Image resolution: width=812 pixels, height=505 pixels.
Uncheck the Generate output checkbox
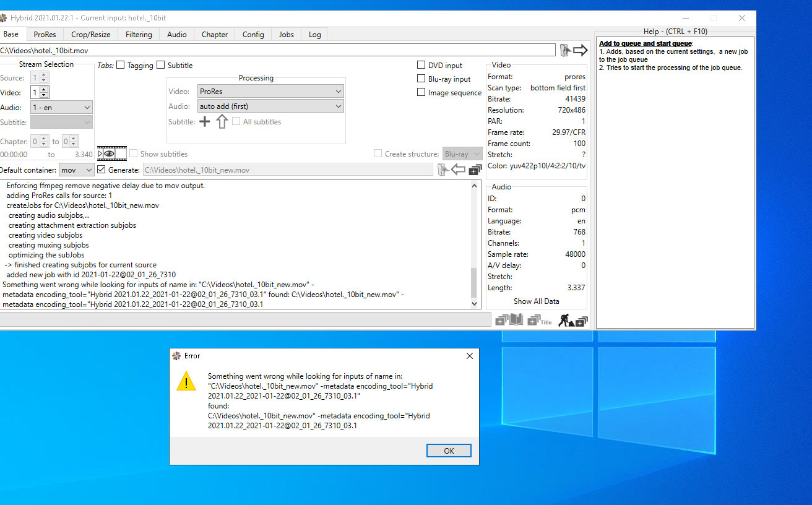101,170
